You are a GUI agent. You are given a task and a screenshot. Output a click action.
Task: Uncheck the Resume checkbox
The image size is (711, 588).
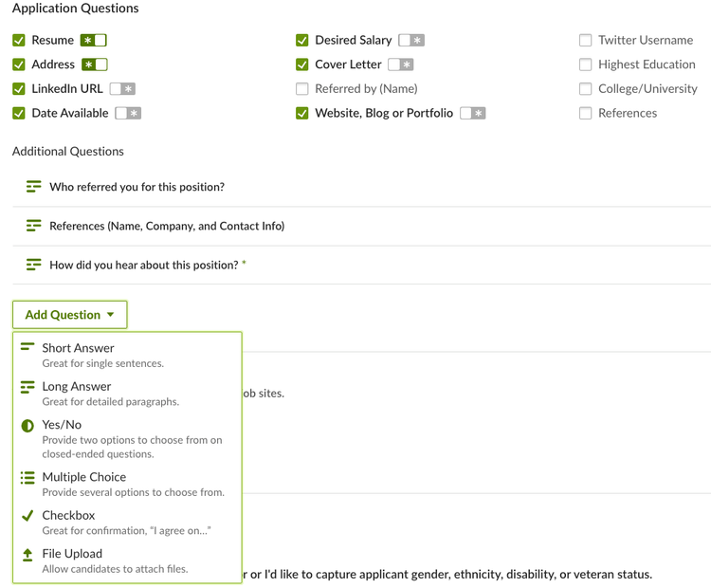[19, 40]
